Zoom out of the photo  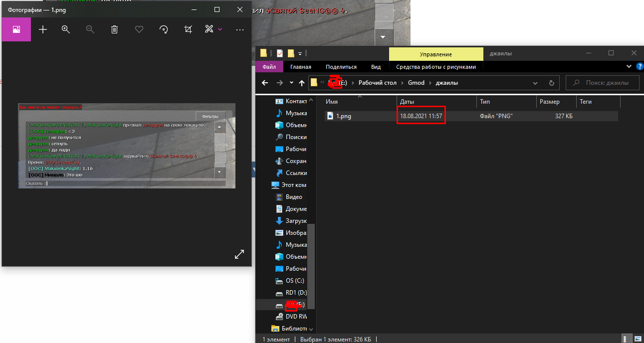[x=90, y=29]
